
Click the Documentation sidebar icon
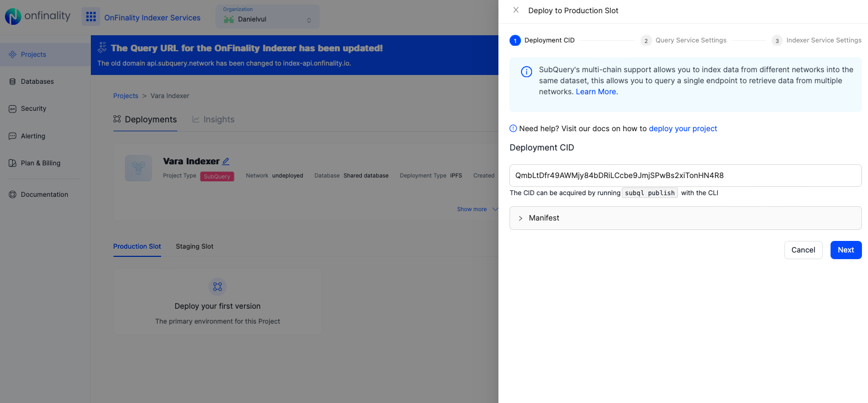pyautogui.click(x=13, y=195)
